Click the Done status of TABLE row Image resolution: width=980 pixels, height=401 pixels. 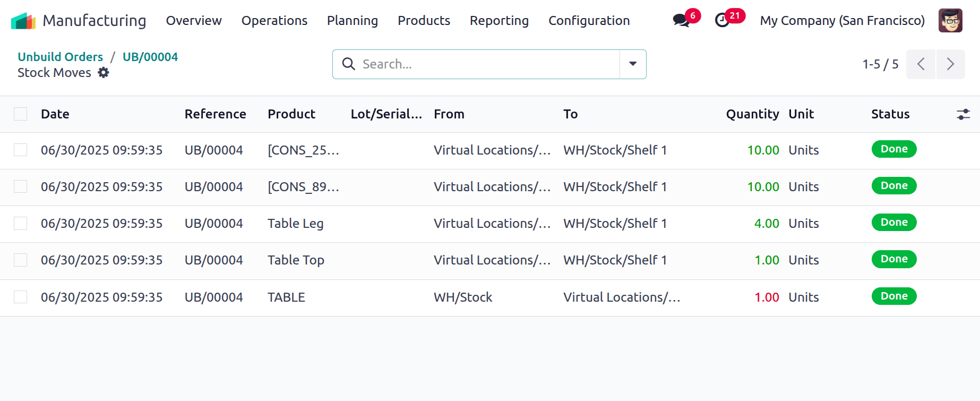click(894, 296)
